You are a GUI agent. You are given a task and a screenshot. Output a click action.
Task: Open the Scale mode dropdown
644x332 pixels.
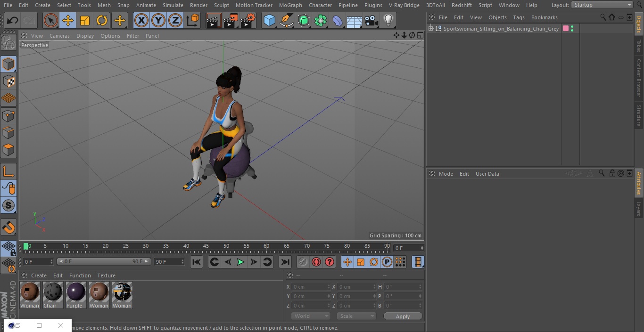tap(356, 316)
